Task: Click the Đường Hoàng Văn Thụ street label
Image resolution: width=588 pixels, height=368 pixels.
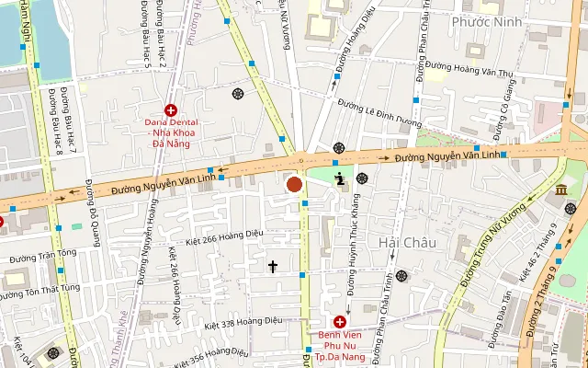Action: (469, 70)
